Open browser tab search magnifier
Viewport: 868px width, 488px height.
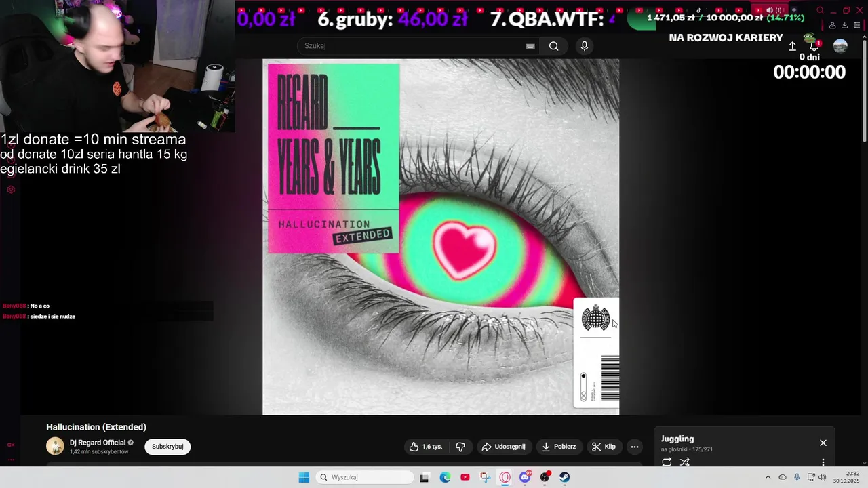[x=820, y=10]
